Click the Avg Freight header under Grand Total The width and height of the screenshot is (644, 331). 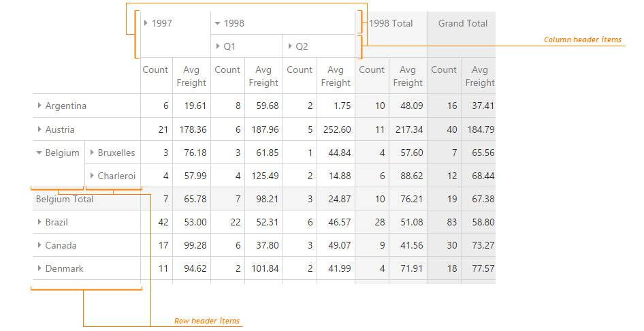479,76
